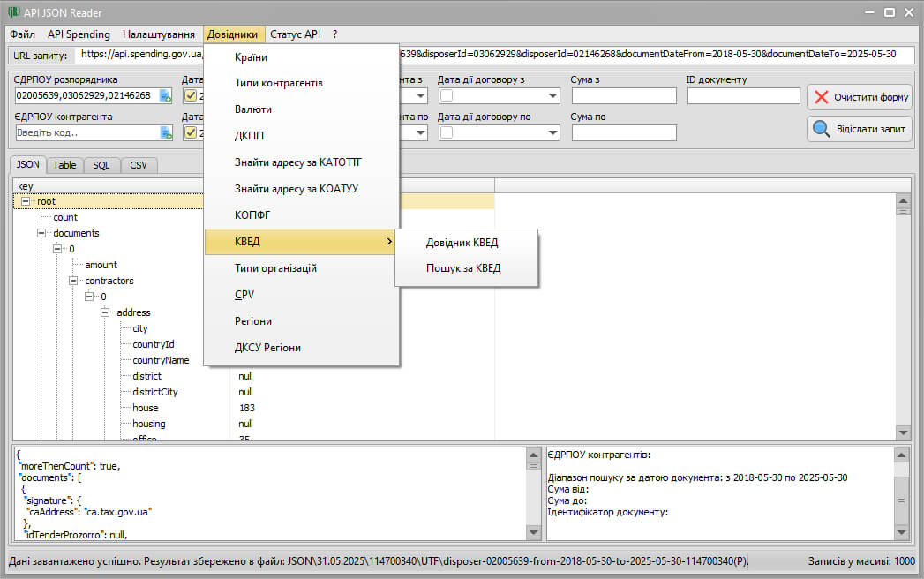924x579 pixels.
Task: Click the add-code icon in ЄДРПОУ контрагента field
Action: [x=166, y=132]
